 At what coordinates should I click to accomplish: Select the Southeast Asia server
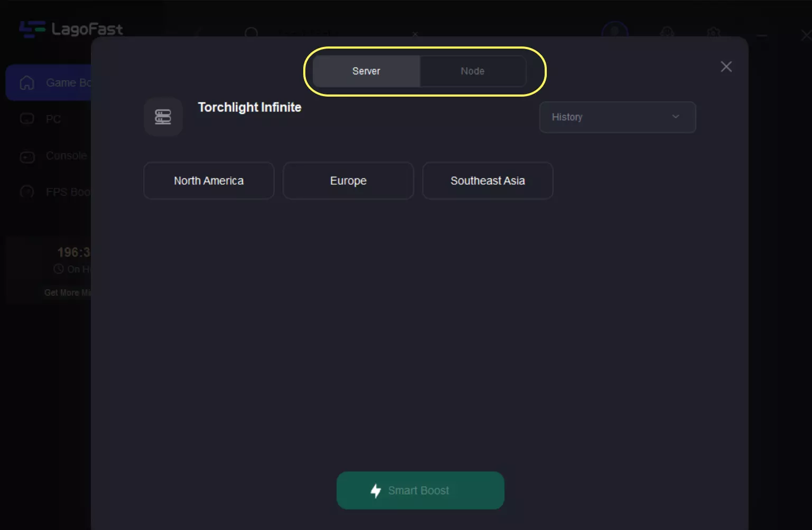click(x=488, y=181)
